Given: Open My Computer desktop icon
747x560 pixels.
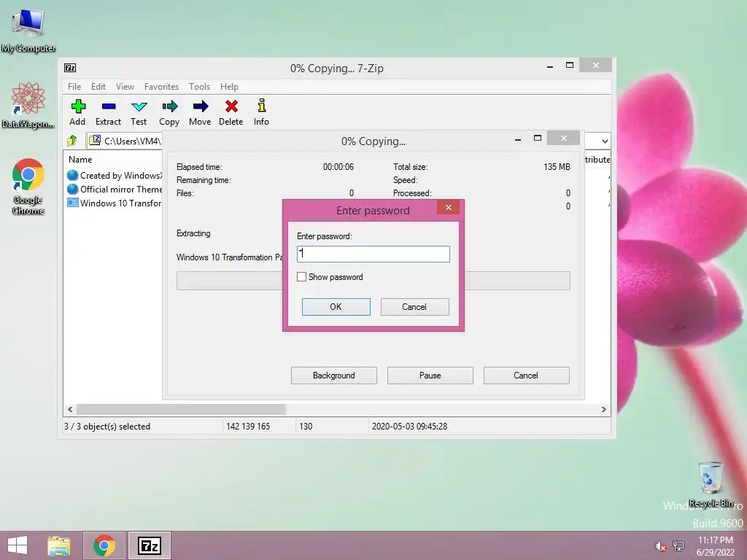Looking at the screenshot, I should coord(28,30).
